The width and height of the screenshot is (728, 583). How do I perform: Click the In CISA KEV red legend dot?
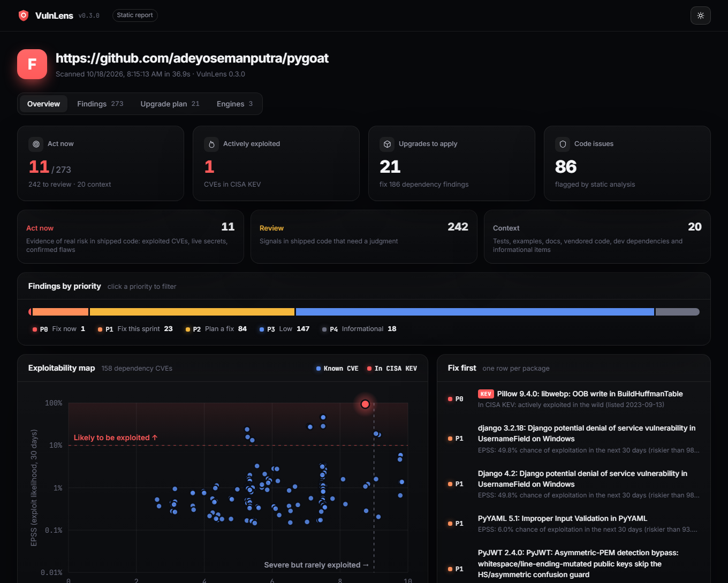pos(369,369)
